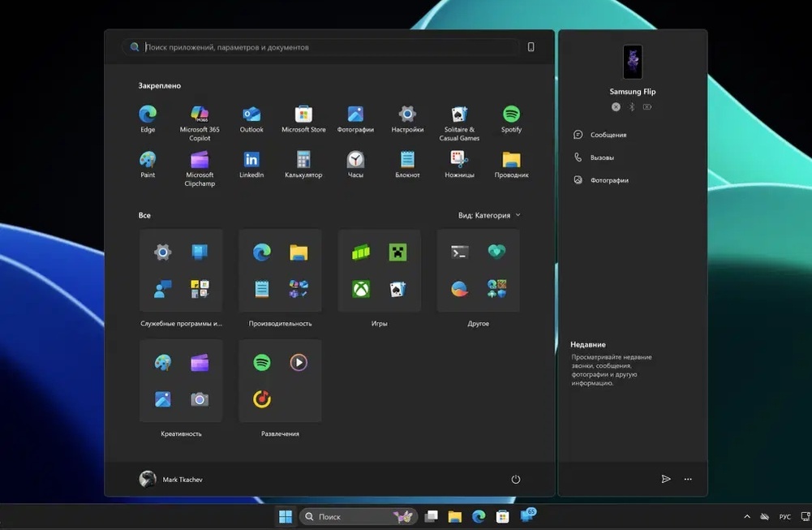Screen dimensions: 812x530
Task: Open Clipchamp in Креативность category
Action: pos(200,362)
